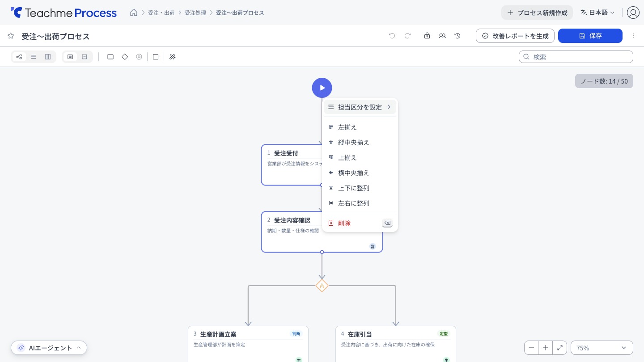Open the 日本語 language dropdown
644x362 pixels.
pos(597,13)
